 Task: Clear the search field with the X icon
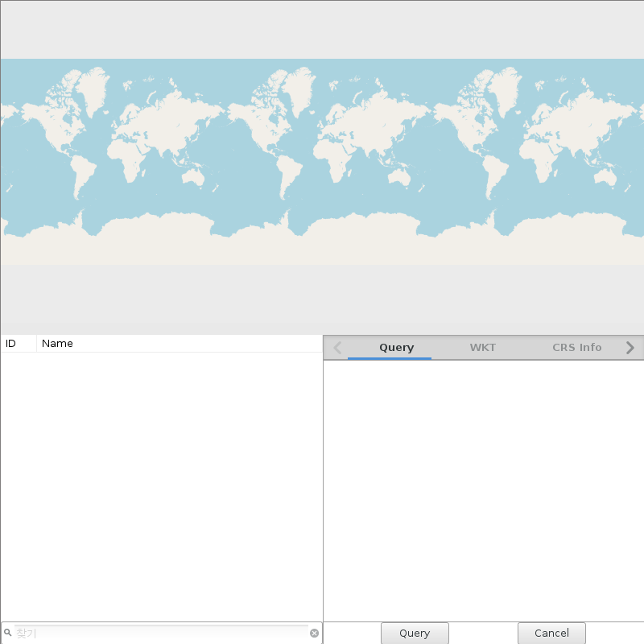tap(314, 634)
